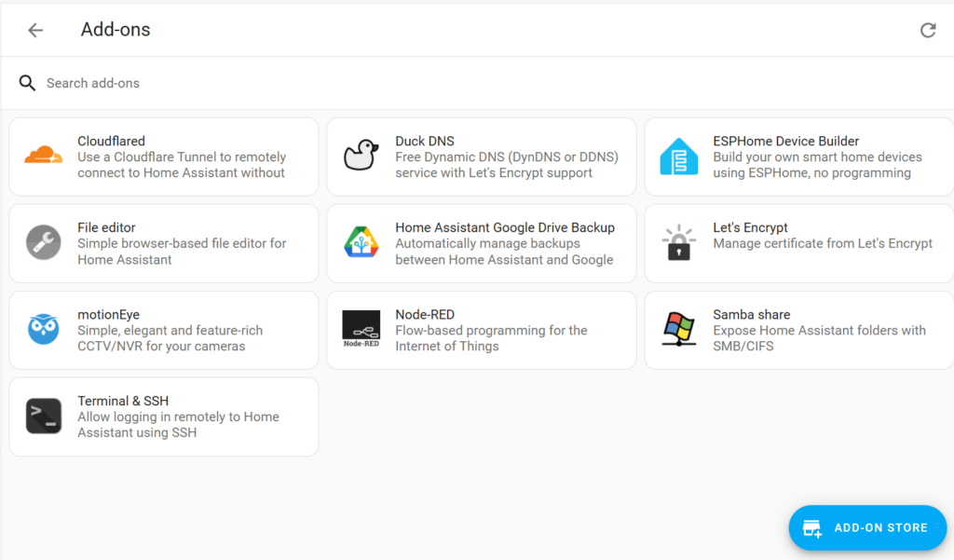Click the Terminal & SSH console icon
Image resolution: width=954 pixels, height=560 pixels.
(x=44, y=416)
